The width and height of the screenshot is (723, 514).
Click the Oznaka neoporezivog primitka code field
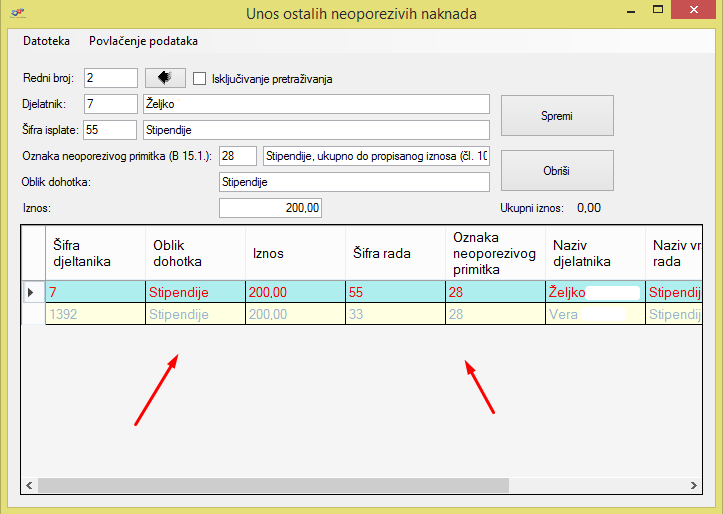coord(238,156)
